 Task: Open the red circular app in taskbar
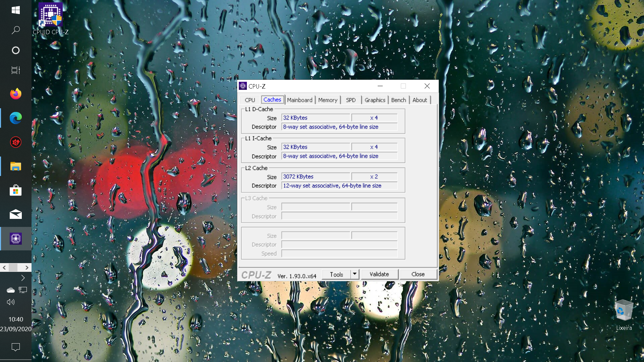(16, 142)
